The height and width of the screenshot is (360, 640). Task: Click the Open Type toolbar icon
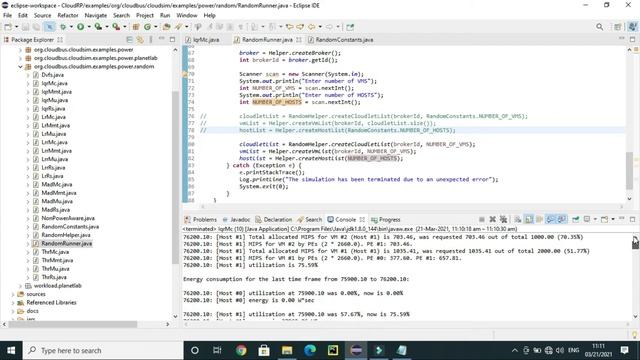(167, 27)
